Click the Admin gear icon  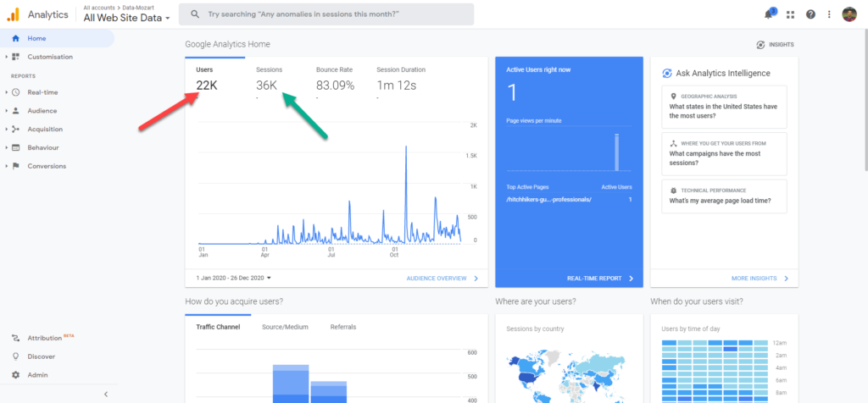(15, 375)
